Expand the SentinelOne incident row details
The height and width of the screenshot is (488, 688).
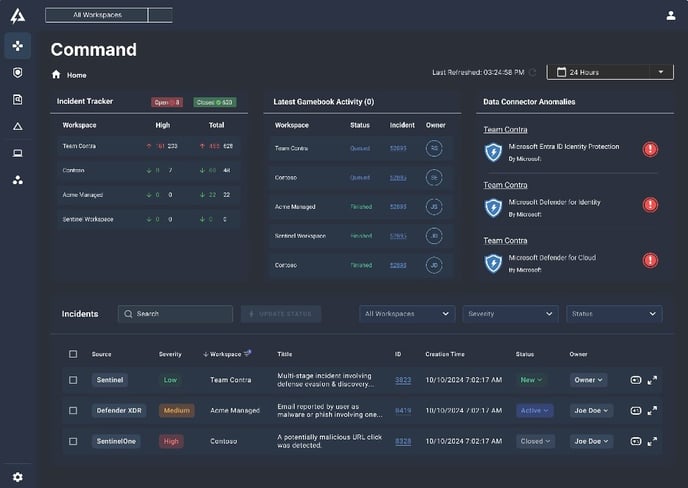click(x=652, y=441)
